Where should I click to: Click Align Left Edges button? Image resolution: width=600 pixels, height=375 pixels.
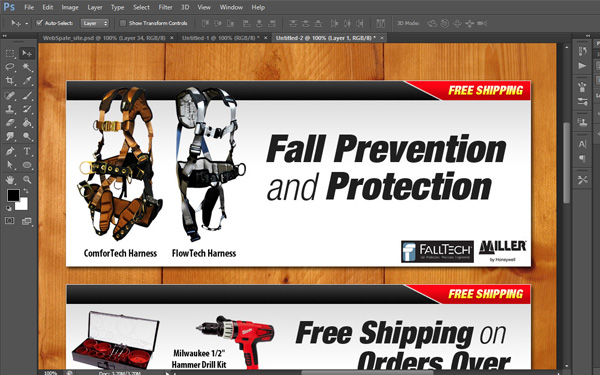click(x=246, y=23)
